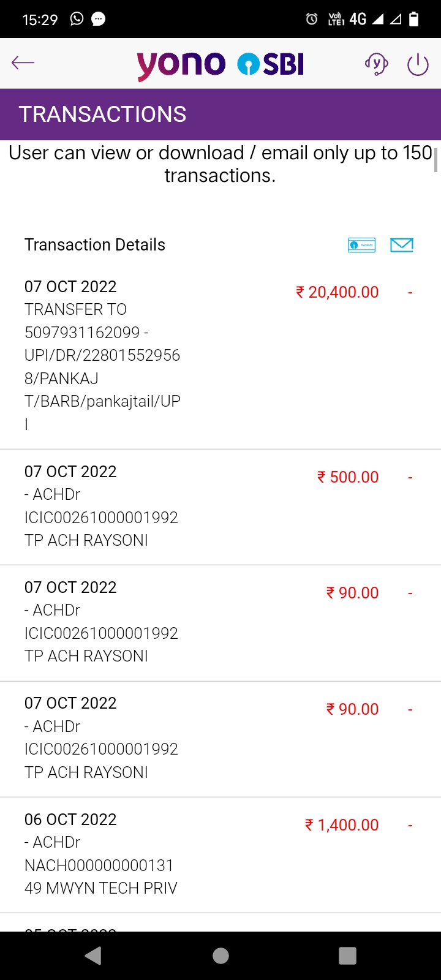
Task: Select the ₹ 500.00 ACH RAYSONI transaction
Action: pos(101,506)
